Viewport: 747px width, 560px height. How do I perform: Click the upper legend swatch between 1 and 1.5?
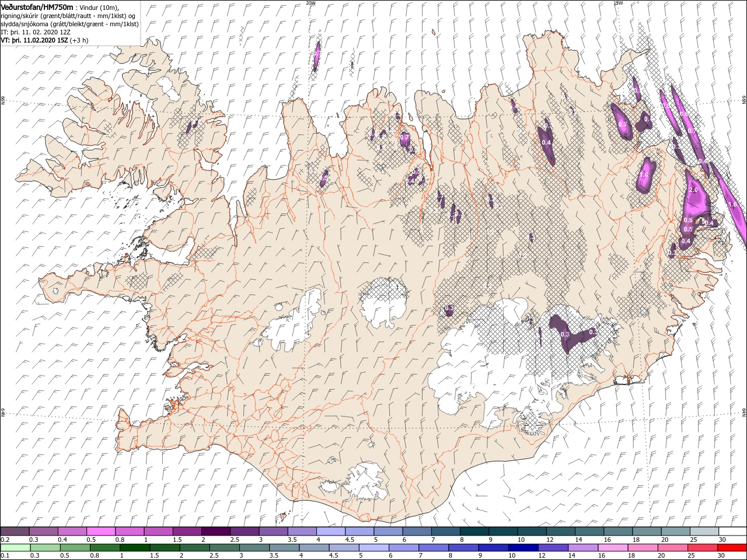(x=159, y=531)
